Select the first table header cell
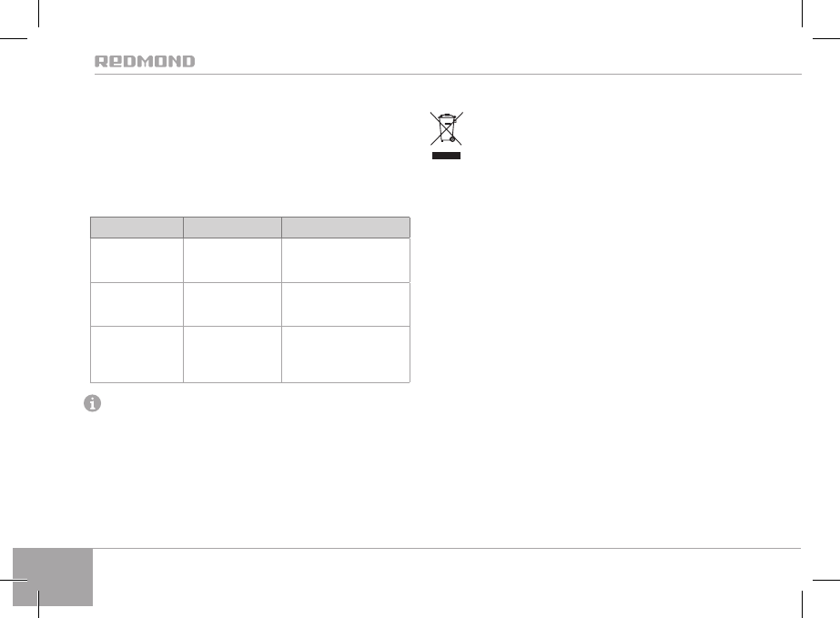This screenshot has width=840, height=618. click(x=137, y=228)
